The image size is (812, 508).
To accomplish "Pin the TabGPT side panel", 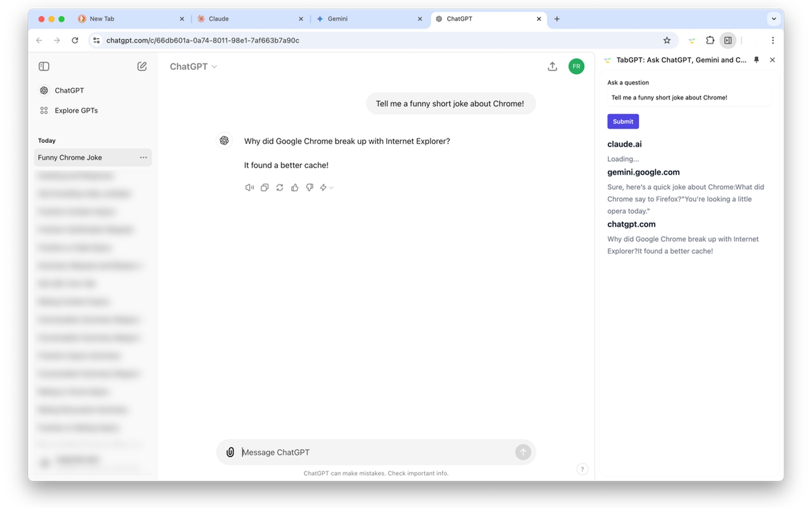I will click(x=756, y=60).
